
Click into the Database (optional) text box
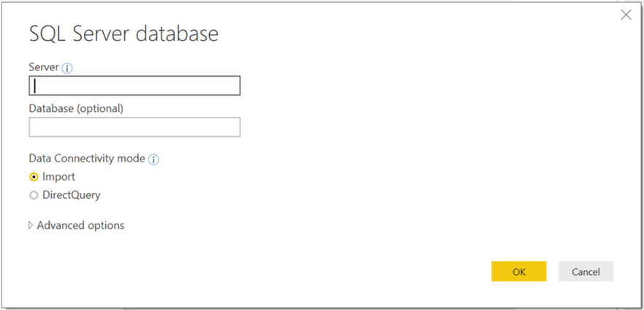point(135,127)
